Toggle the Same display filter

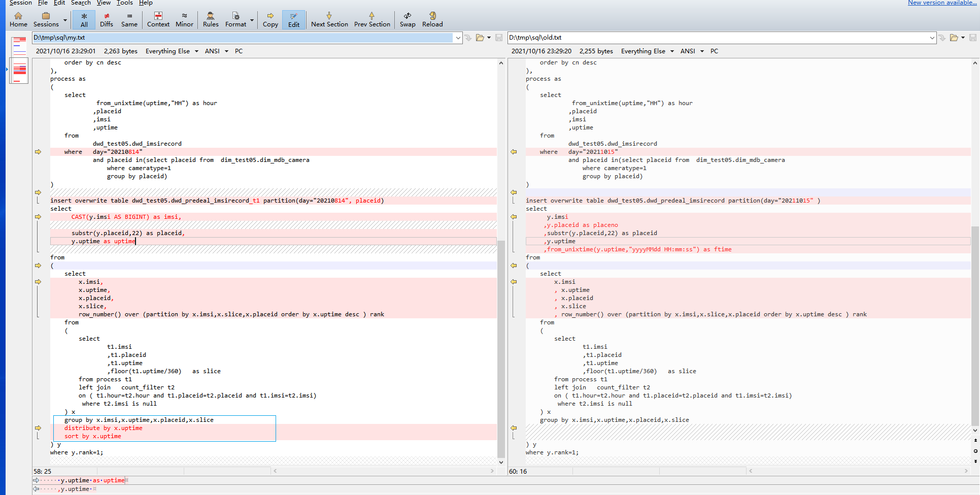click(x=129, y=19)
